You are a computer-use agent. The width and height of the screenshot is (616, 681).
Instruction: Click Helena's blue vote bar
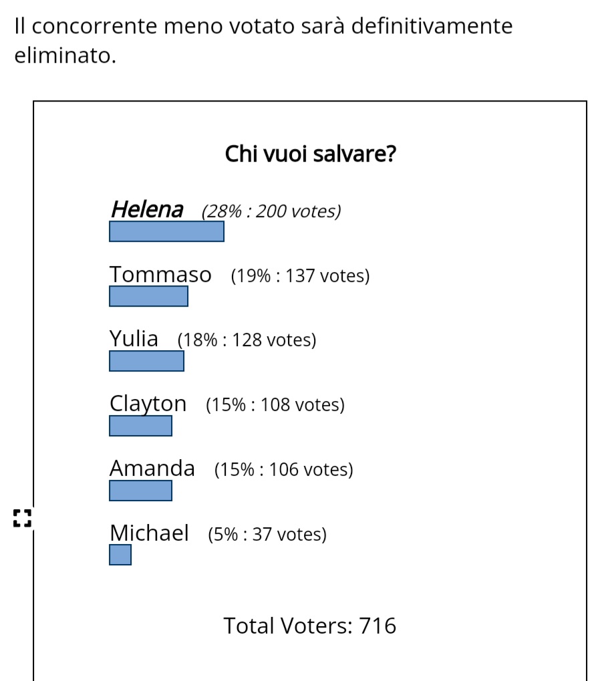click(167, 231)
